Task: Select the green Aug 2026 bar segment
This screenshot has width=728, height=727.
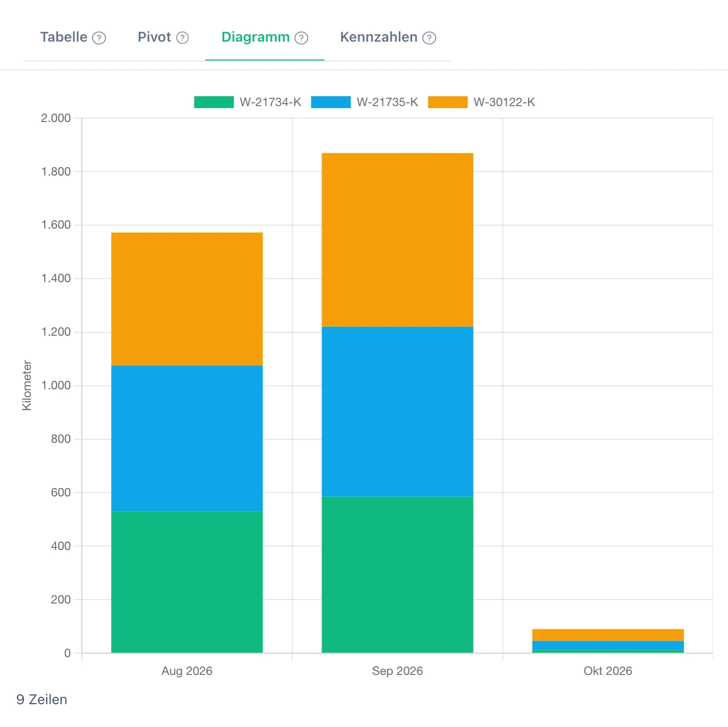Action: click(187, 582)
